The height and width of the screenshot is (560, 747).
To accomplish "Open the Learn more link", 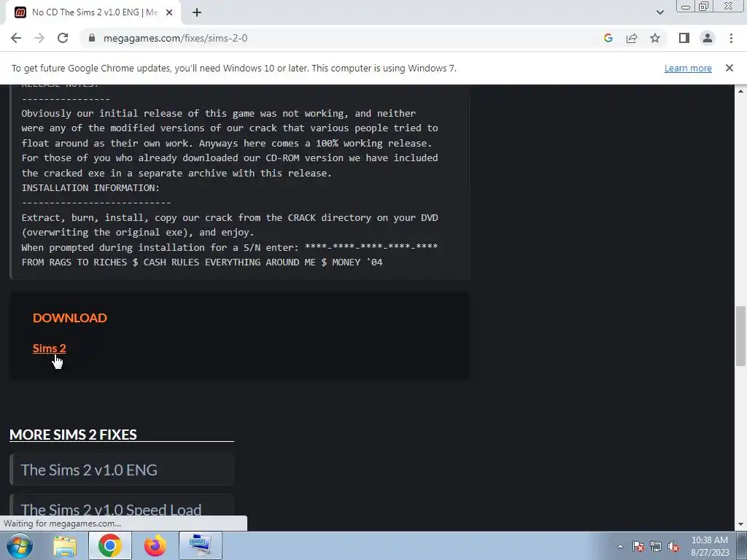I will (x=688, y=68).
